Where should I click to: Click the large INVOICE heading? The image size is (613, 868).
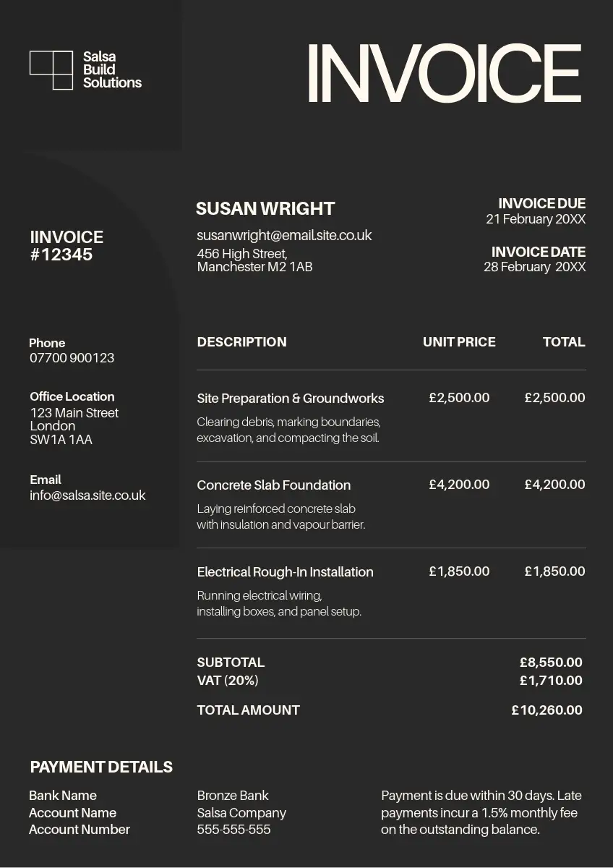pos(444,74)
